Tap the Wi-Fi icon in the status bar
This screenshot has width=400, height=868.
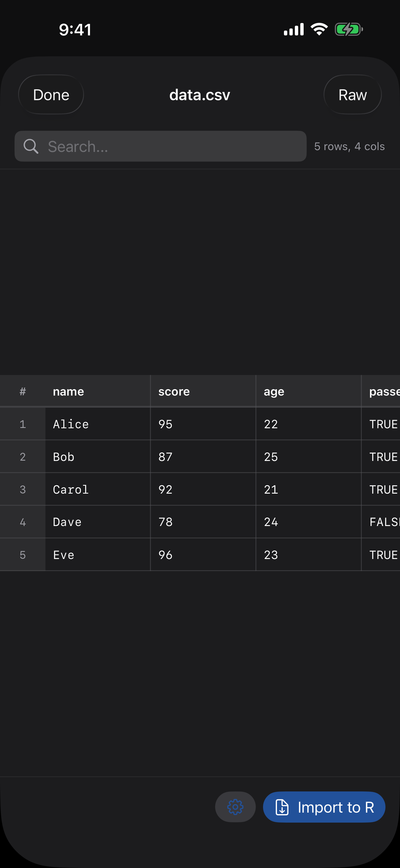tap(318, 29)
